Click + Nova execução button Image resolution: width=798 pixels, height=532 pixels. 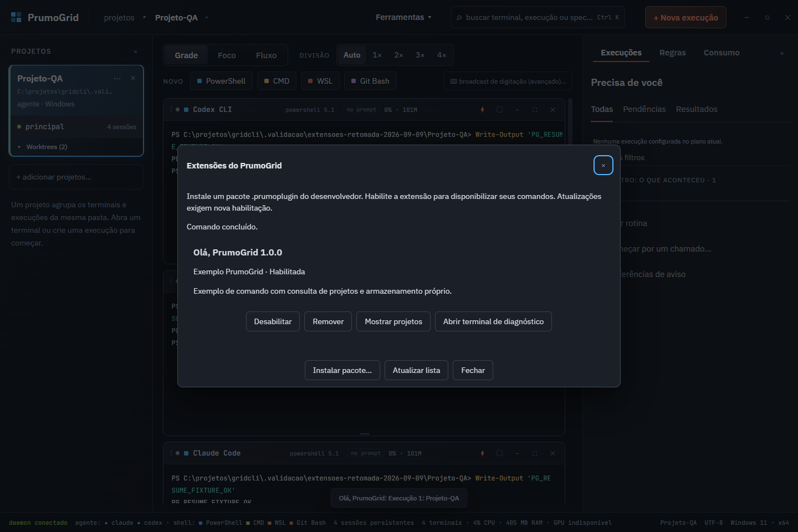click(686, 17)
